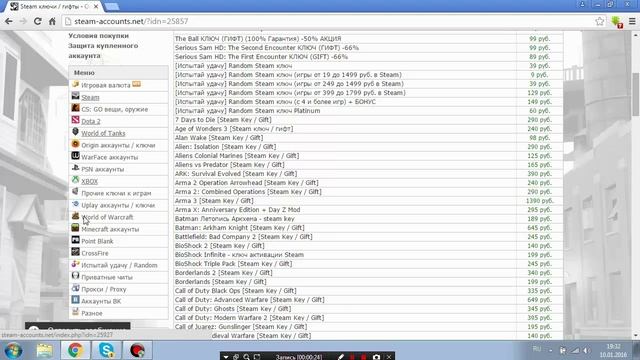This screenshot has width=640, height=360.
Task: Take snapshot with recorder camera icon
Action: pos(376,357)
